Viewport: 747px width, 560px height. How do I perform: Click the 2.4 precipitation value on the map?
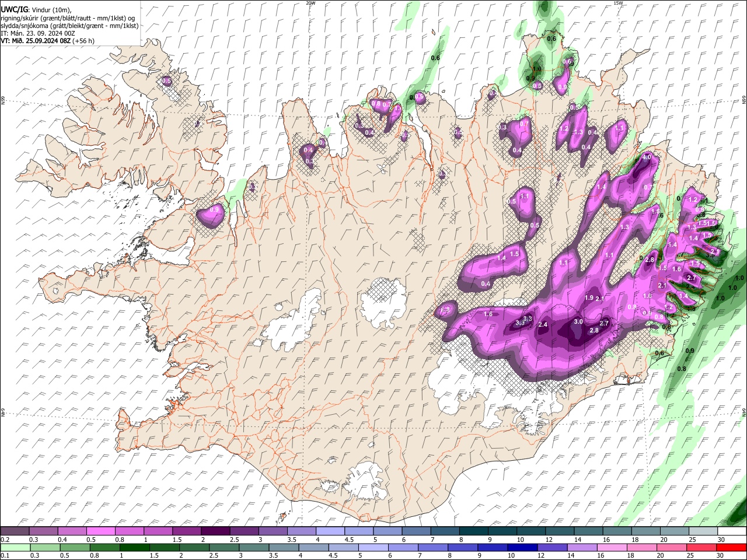tap(543, 325)
